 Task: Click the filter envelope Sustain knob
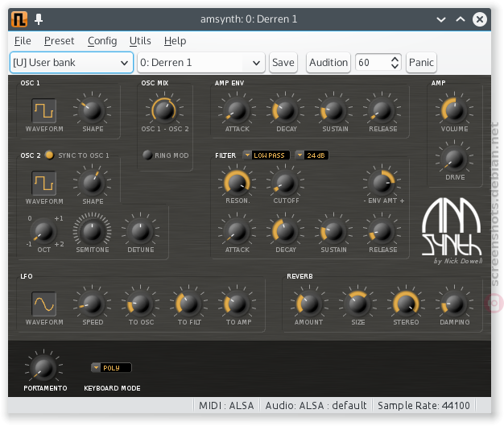pyautogui.click(x=333, y=231)
